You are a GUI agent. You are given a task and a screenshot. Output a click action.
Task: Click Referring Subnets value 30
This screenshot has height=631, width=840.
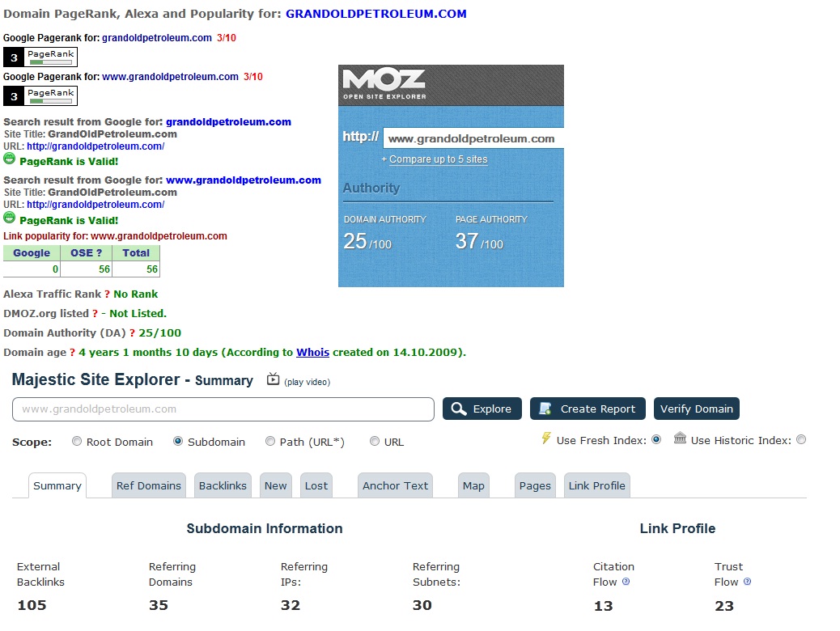[x=422, y=605]
